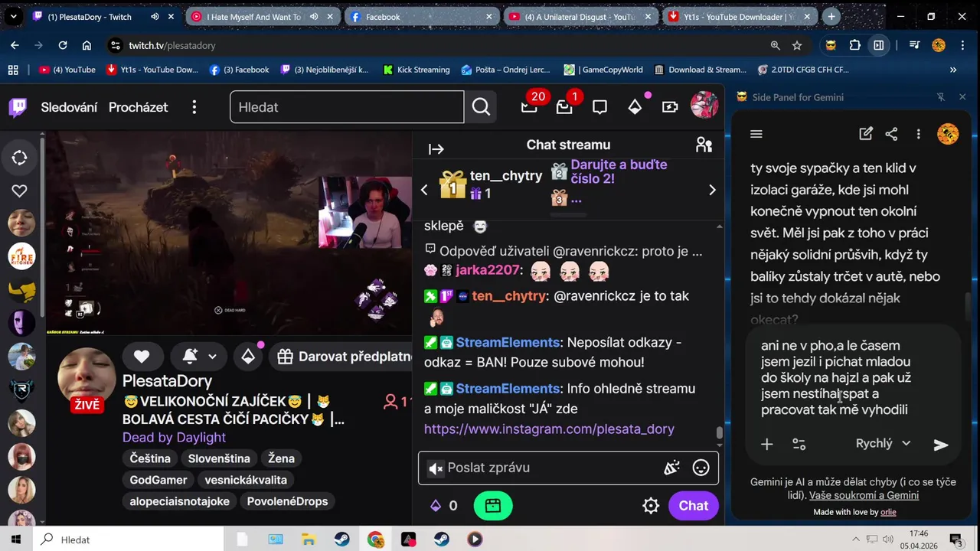Open Rychlý model dropdown in Gemini
The width and height of the screenshot is (980, 551).
(x=883, y=443)
